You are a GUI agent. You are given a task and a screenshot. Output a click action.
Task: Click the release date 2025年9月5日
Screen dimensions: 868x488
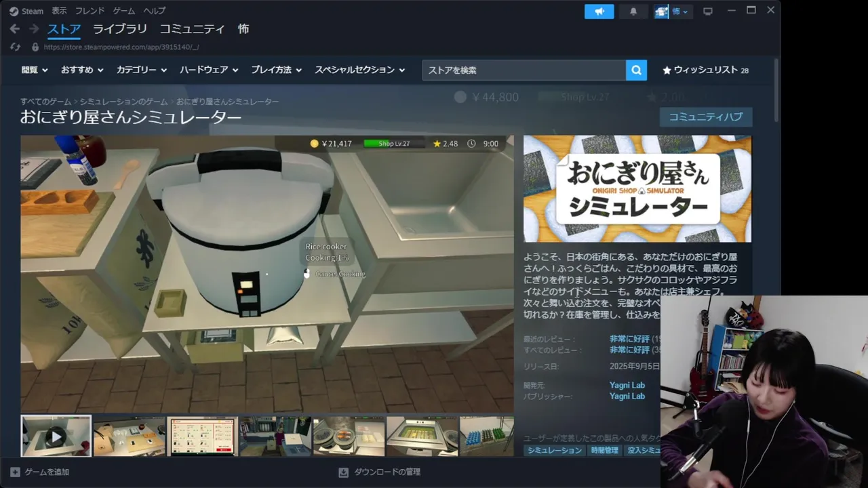[634, 367]
